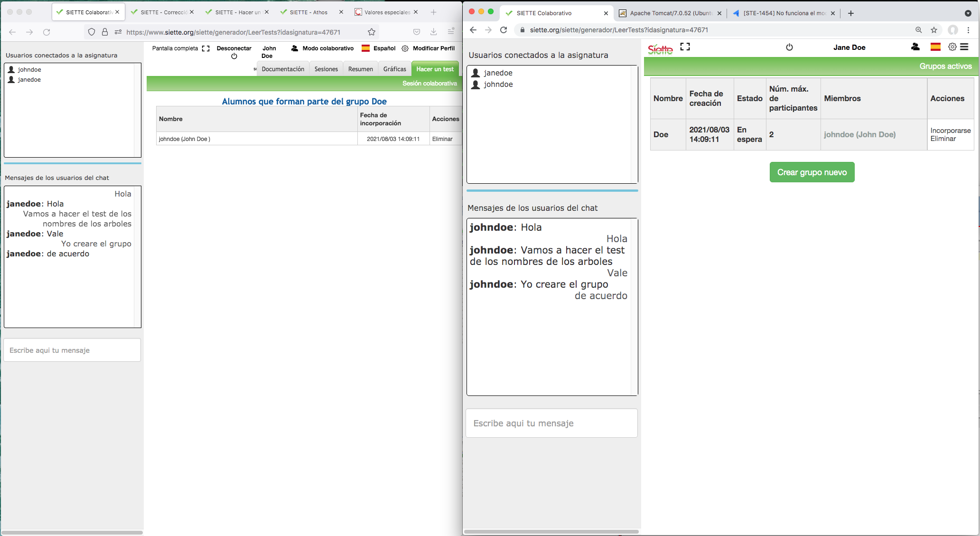The width and height of the screenshot is (980, 536).
Task: Focus the left Escribe aqui tu mensaje field
Action: [x=72, y=350]
